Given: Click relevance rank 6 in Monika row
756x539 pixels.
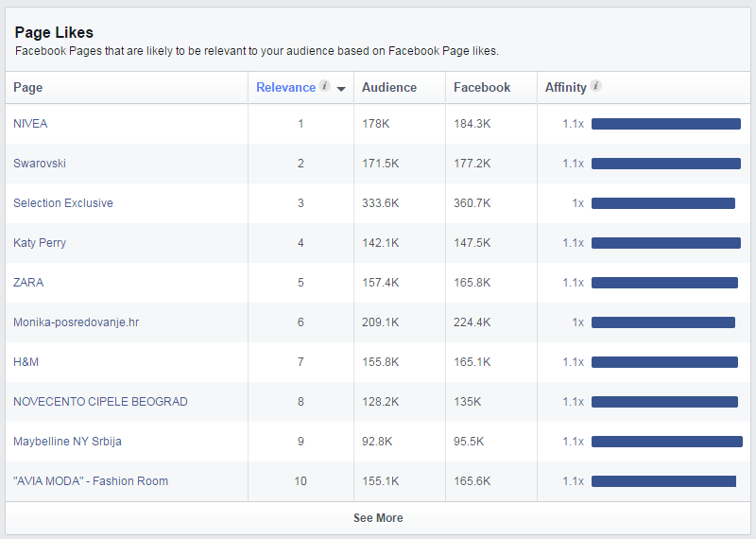Looking at the screenshot, I should tap(301, 322).
